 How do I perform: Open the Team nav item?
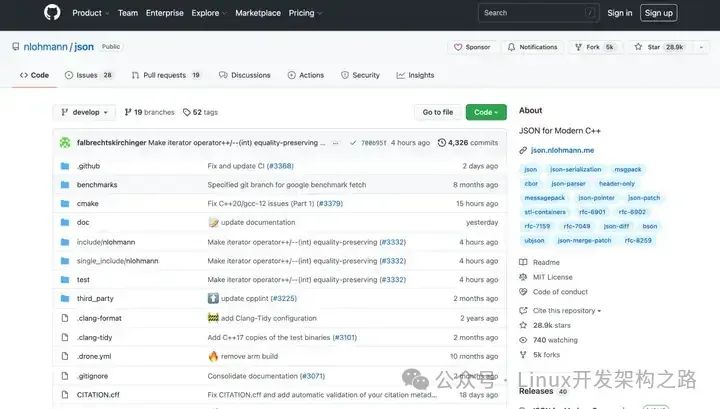pyautogui.click(x=128, y=13)
